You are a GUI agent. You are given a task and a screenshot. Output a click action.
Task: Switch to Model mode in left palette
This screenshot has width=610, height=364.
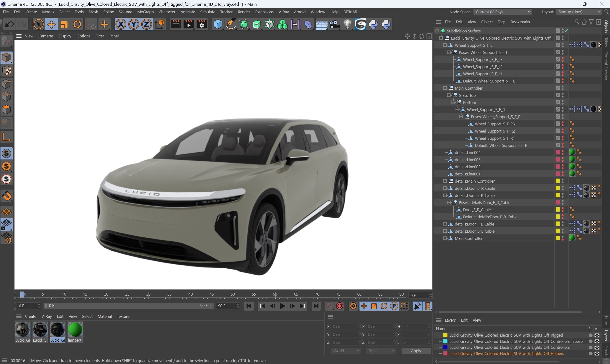tap(7, 58)
